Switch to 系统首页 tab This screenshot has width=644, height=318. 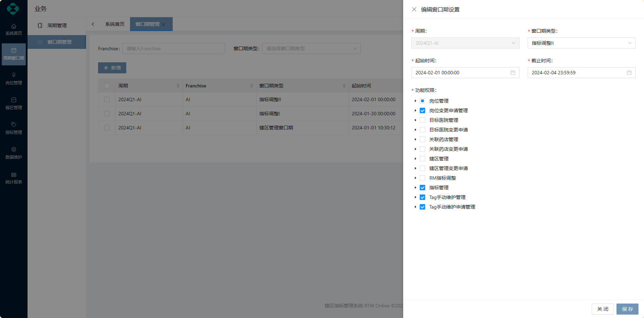tap(115, 24)
